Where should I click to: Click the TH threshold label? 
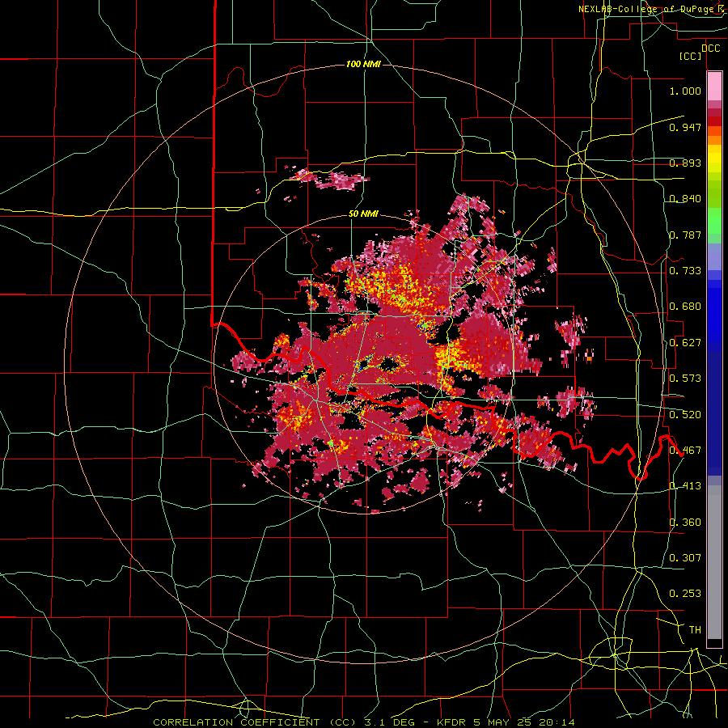tap(695, 630)
